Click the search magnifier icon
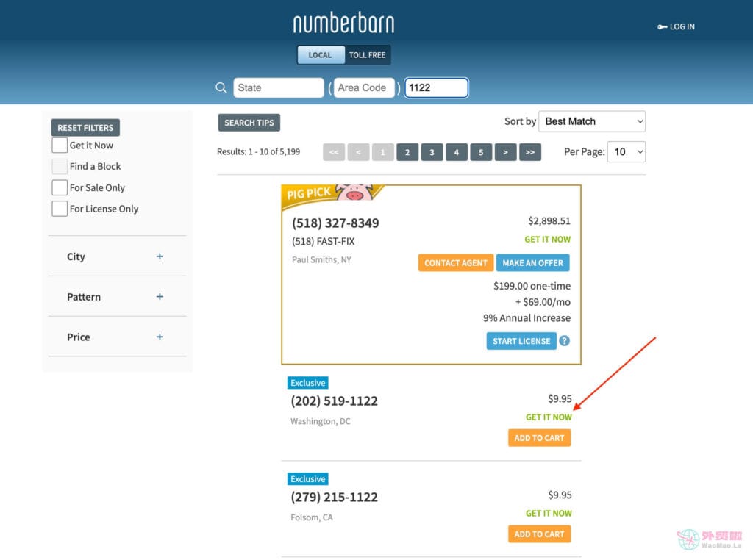This screenshot has height=560, width=753. click(x=221, y=88)
